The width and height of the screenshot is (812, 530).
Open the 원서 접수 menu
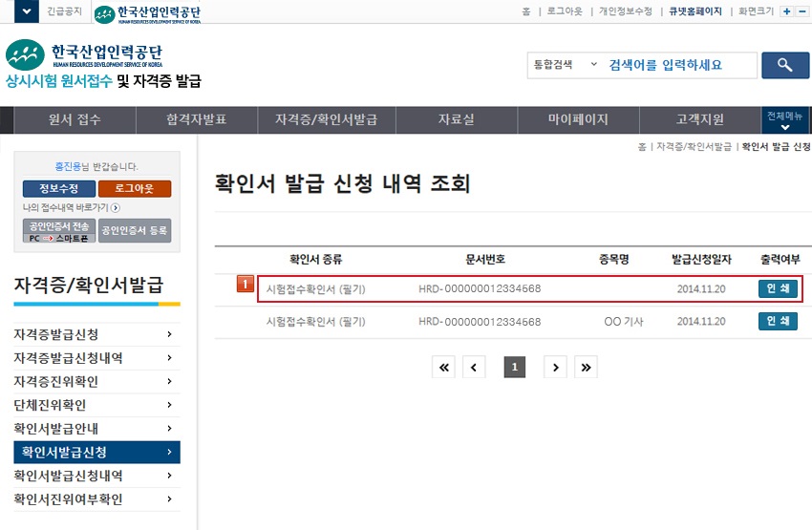click(x=75, y=120)
